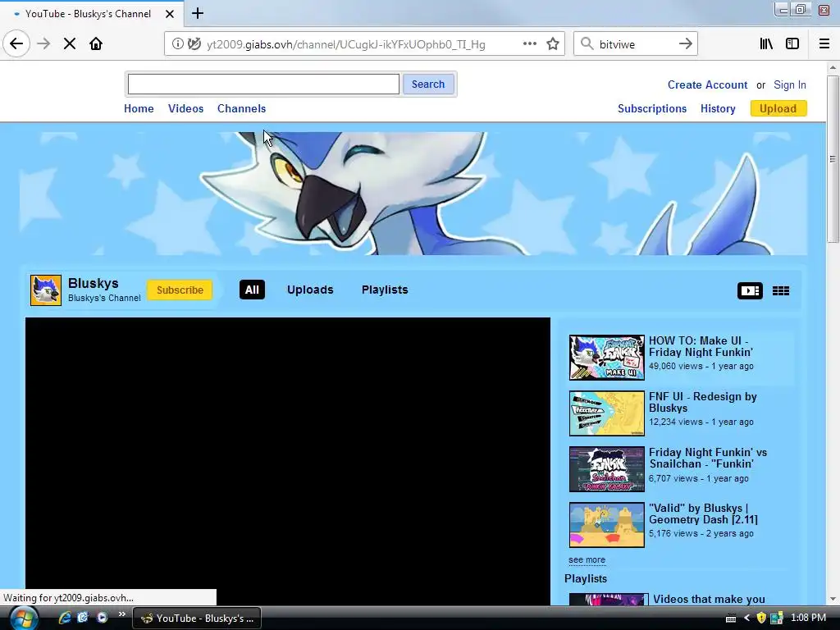Click title "Valid" by Bluskys Geometry Dash
The width and height of the screenshot is (840, 630).
[x=703, y=514]
